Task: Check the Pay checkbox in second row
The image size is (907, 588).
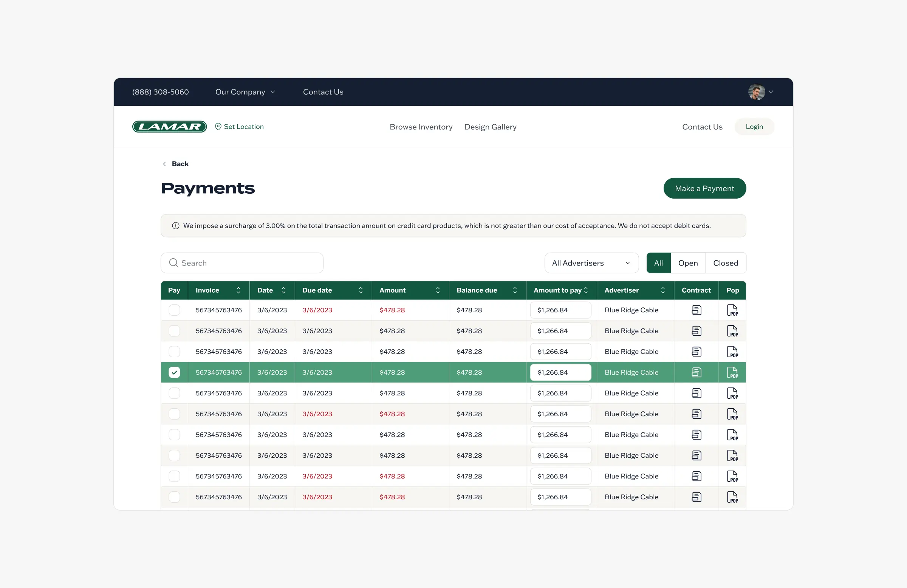Action: pyautogui.click(x=174, y=331)
